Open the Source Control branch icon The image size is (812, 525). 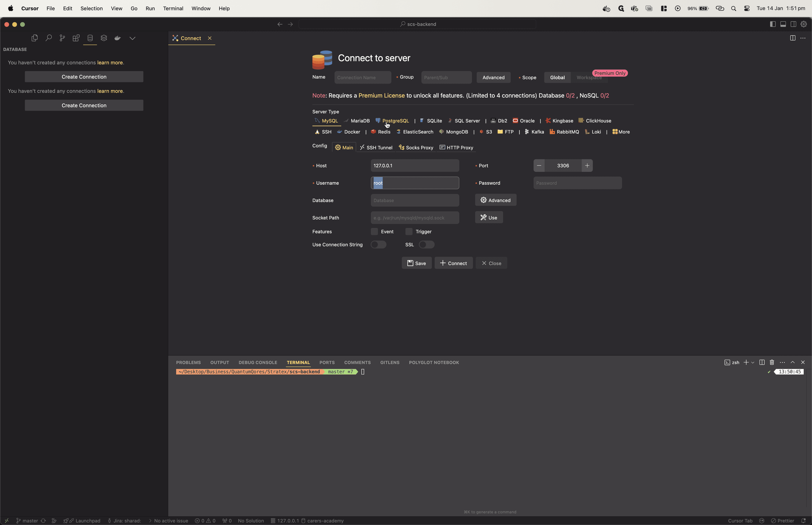[62, 38]
